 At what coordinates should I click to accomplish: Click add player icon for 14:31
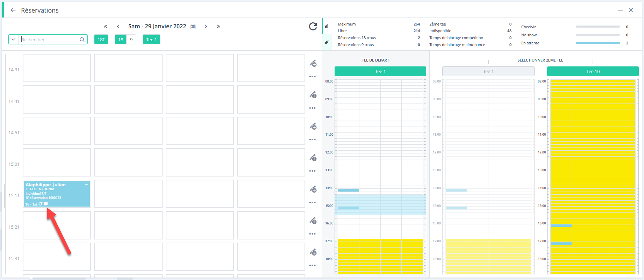(x=313, y=63)
